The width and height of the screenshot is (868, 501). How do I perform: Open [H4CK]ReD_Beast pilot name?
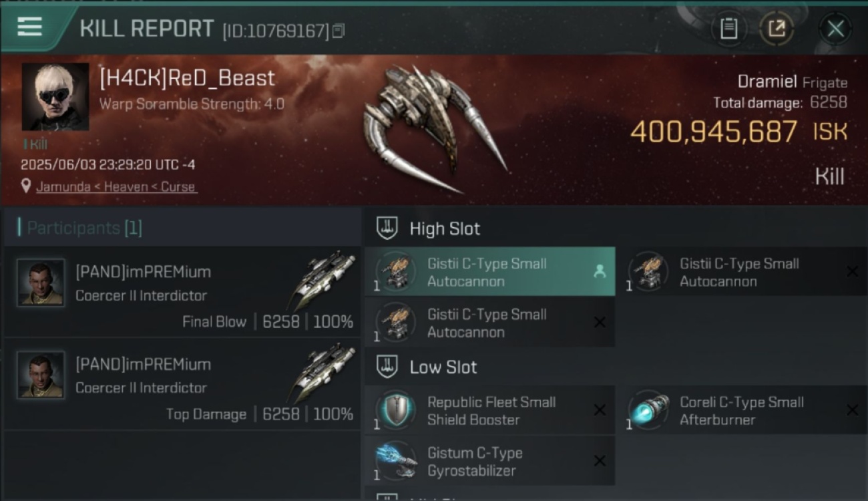[187, 78]
